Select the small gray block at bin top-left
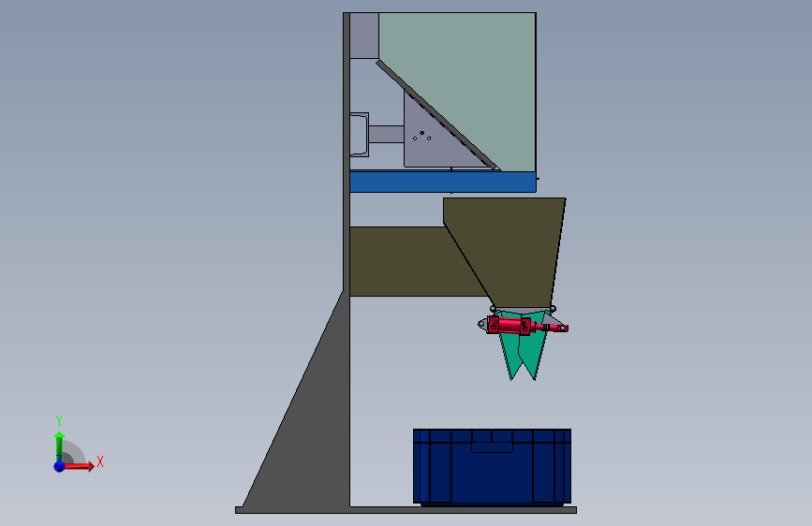This screenshot has height=526, width=812. point(364,36)
